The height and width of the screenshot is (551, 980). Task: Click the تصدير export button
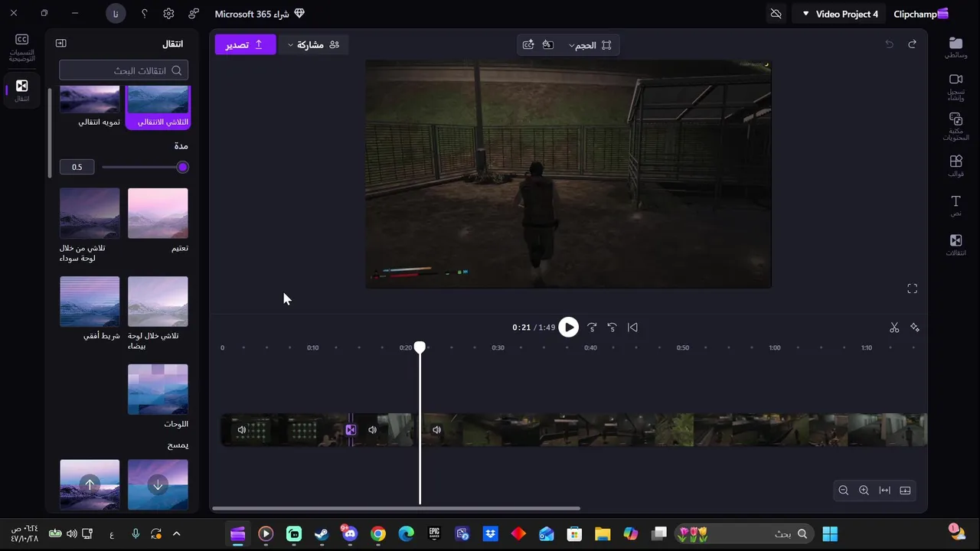[245, 44]
